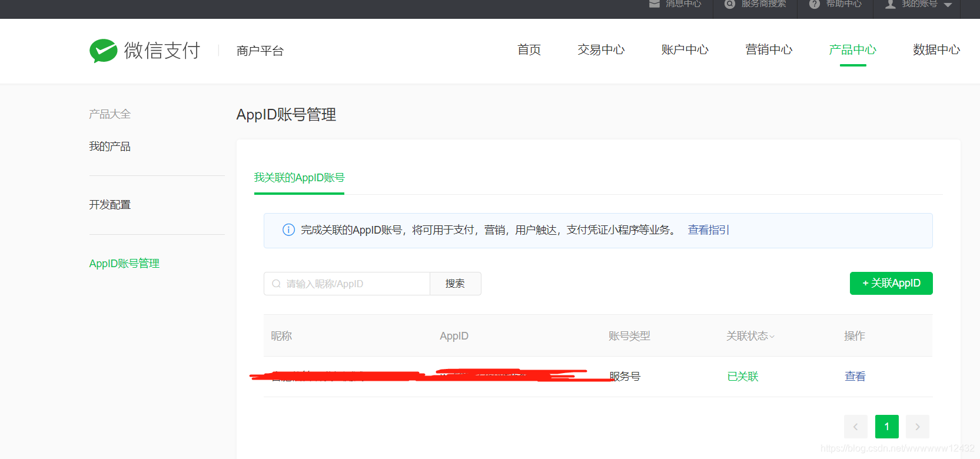Click the magnifier icon in search box
This screenshot has width=980, height=459.
tap(276, 284)
